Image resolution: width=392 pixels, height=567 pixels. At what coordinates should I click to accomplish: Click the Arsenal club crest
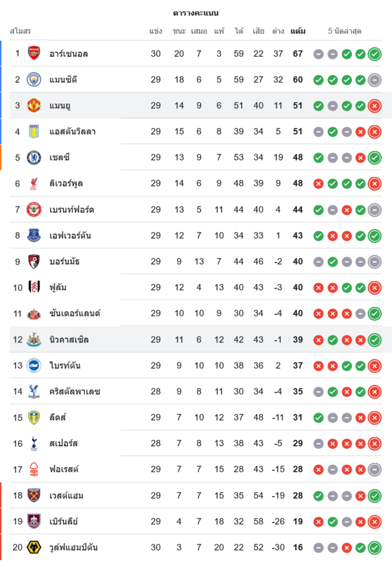tap(34, 53)
